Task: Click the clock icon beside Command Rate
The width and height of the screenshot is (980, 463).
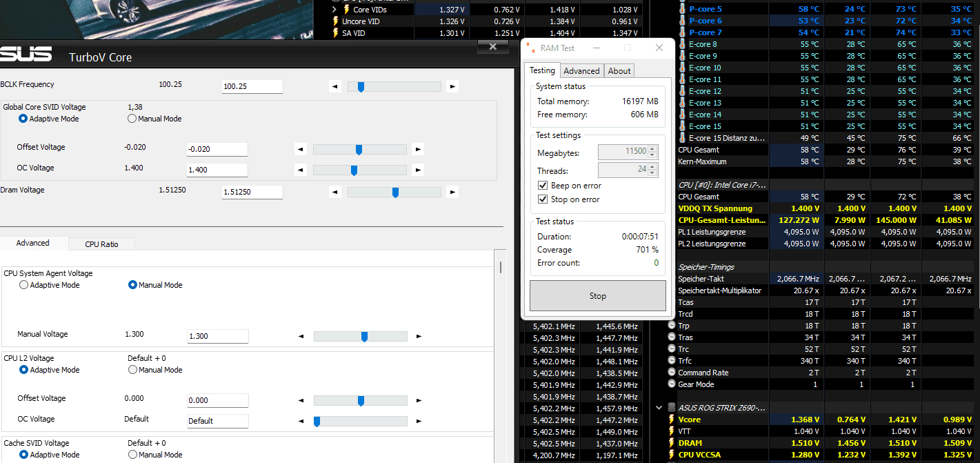Action: point(672,373)
